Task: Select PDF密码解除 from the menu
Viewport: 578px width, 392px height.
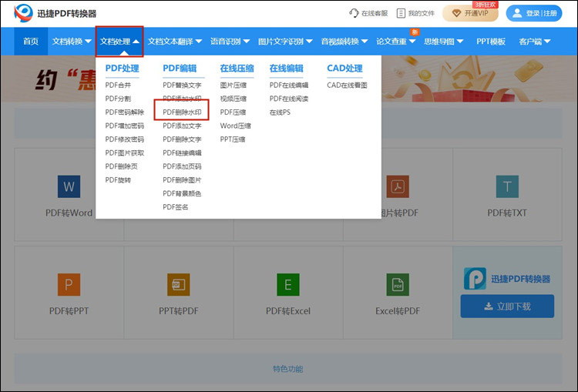Action: pos(125,112)
